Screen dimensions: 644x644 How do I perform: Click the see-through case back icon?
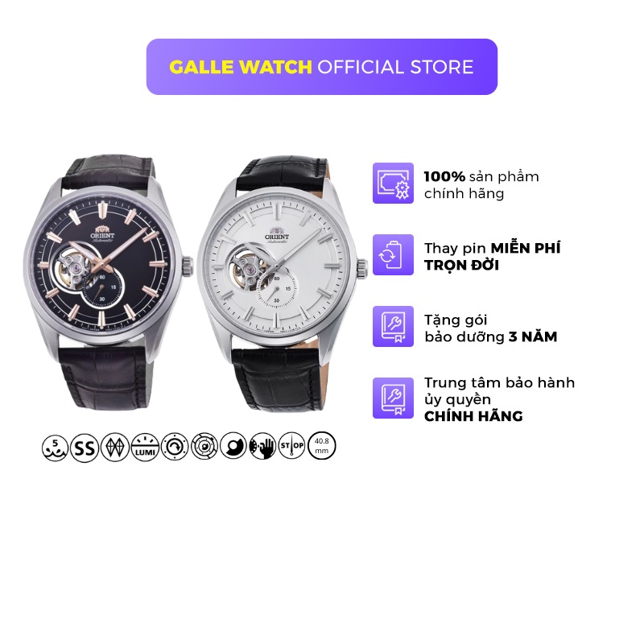click(204, 446)
